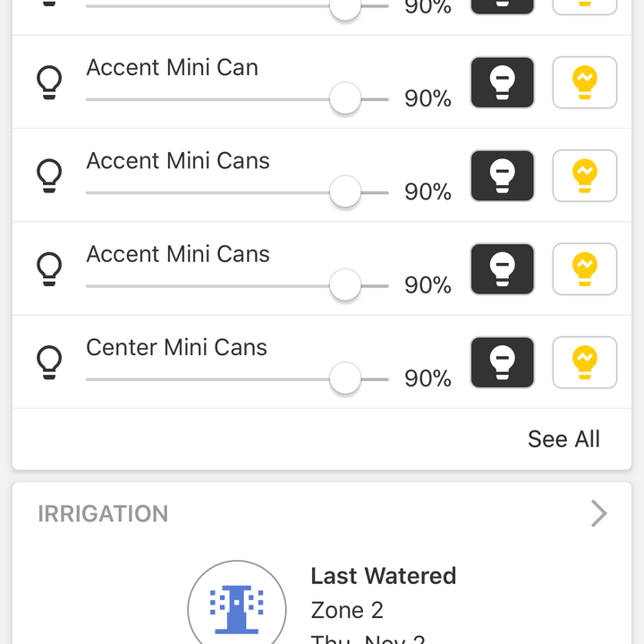Image resolution: width=644 pixels, height=644 pixels.
Task: Tap Center Mini Cans 90% brightness value
Action: click(x=428, y=378)
